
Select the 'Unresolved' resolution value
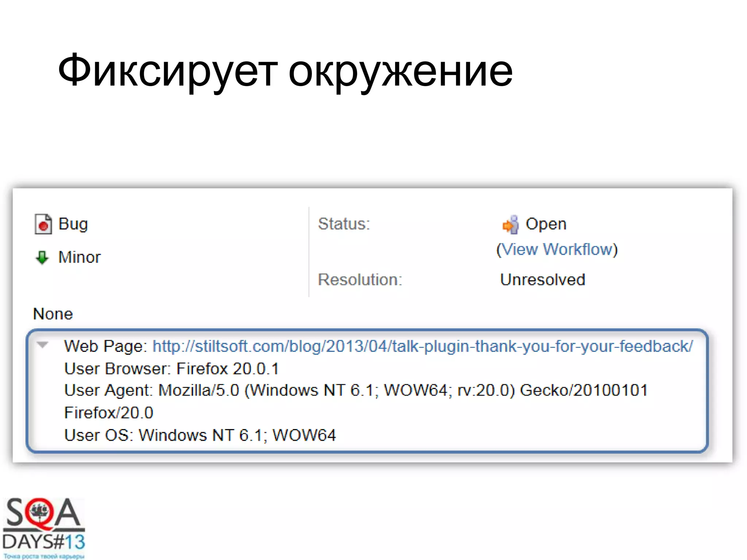coord(542,280)
